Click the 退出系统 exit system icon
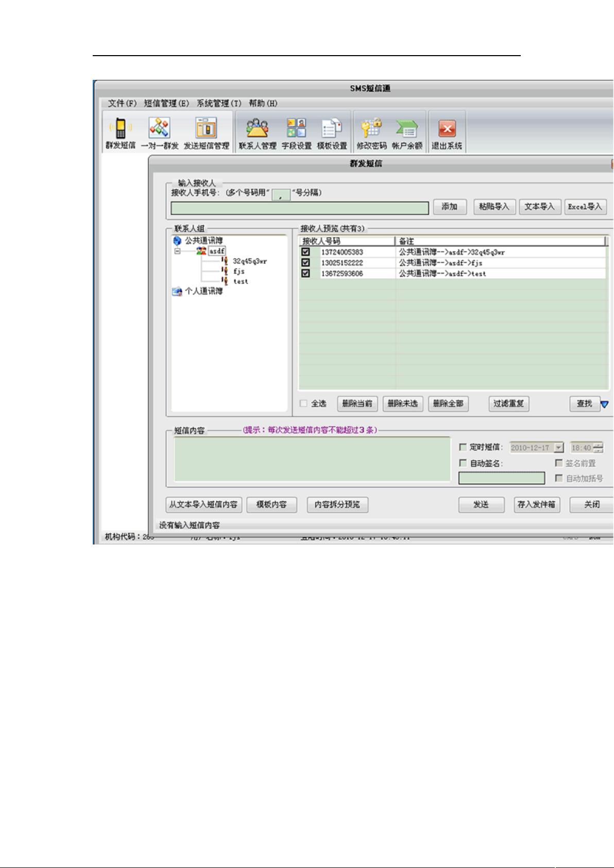614x868 pixels. tap(447, 132)
